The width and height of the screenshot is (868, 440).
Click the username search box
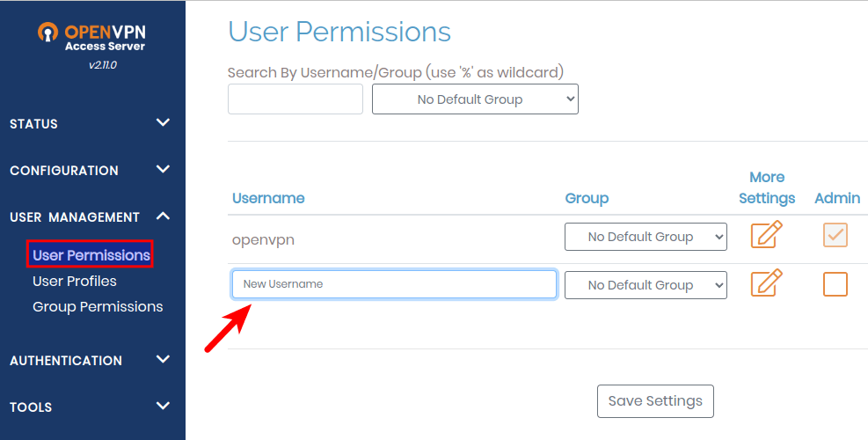click(x=295, y=99)
